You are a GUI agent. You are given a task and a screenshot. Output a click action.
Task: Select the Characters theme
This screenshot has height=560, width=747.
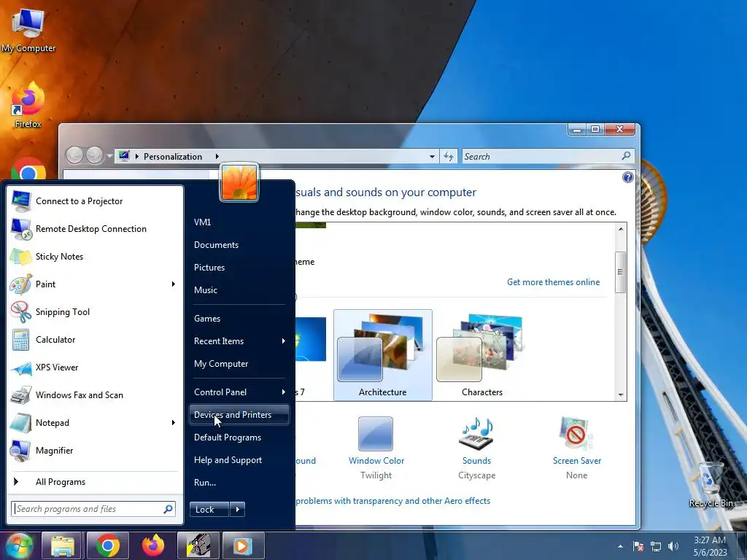[x=482, y=355]
